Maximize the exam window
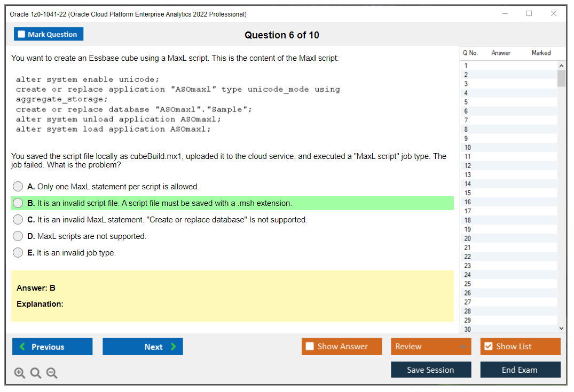This screenshot has height=392, width=574. pyautogui.click(x=529, y=14)
